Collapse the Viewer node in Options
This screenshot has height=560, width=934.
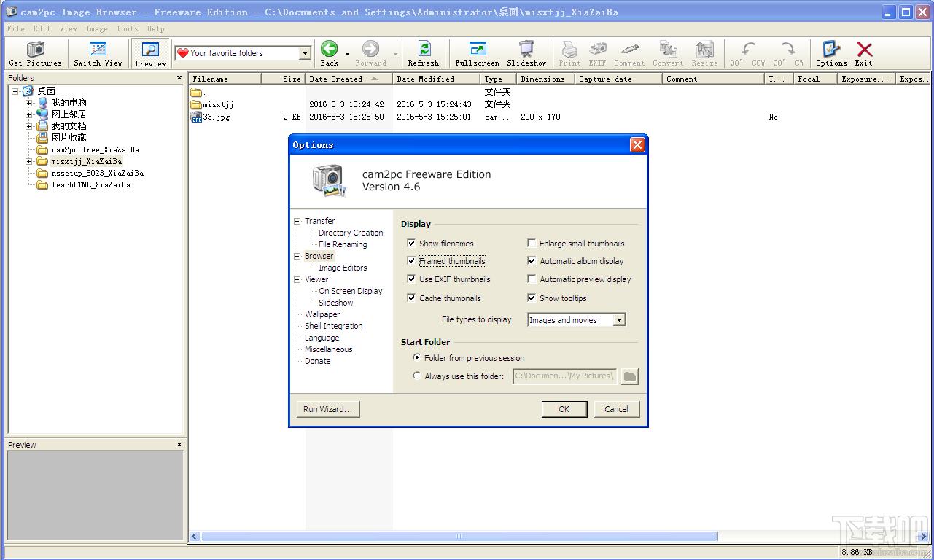point(297,279)
